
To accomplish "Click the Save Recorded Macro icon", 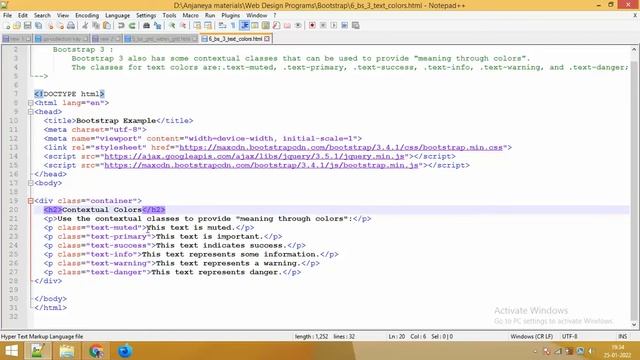I will 356,26.
